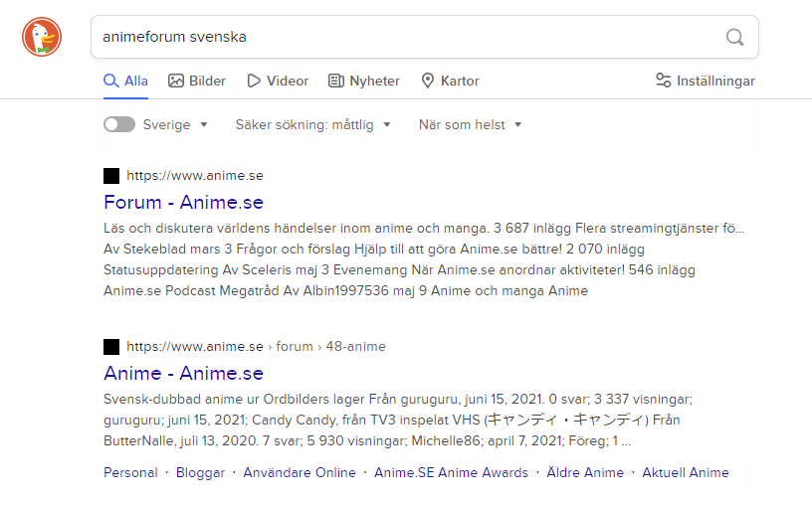Expand the När som helst time filter
The image size is (812, 510).
(470, 125)
